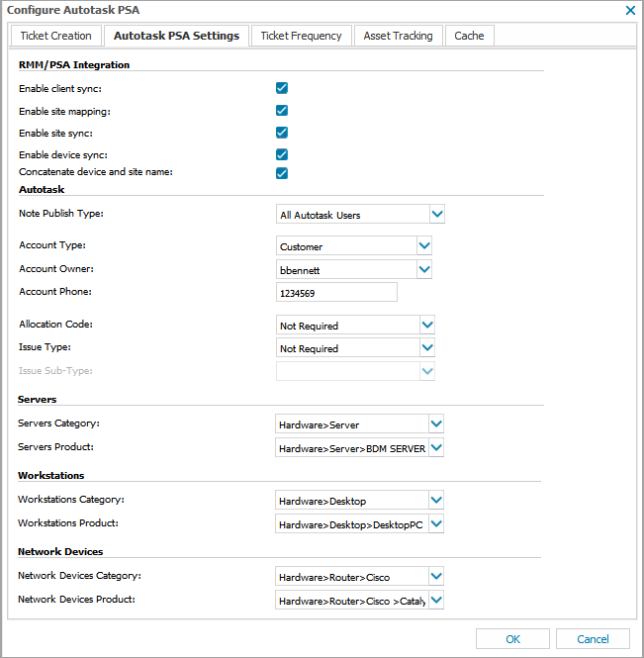This screenshot has width=644, height=658.
Task: Click the Account Phone input field
Action: 336,292
